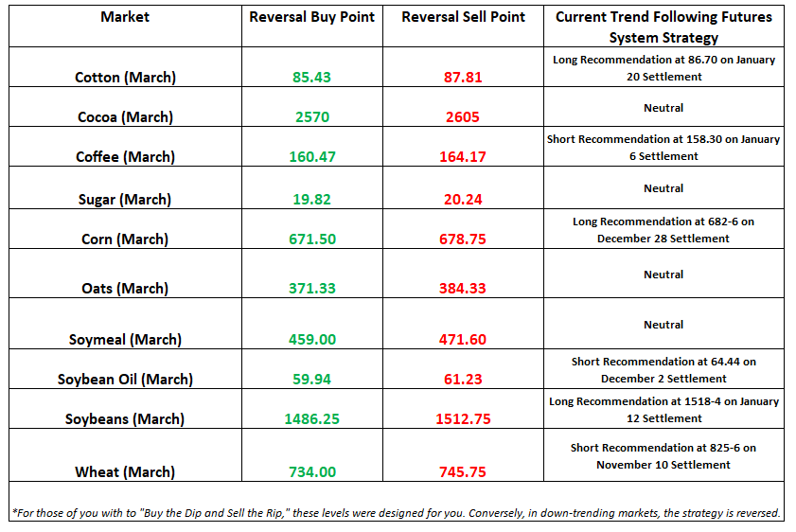Select Sugar buy point 19.82
796x532 pixels.
pyautogui.click(x=311, y=199)
